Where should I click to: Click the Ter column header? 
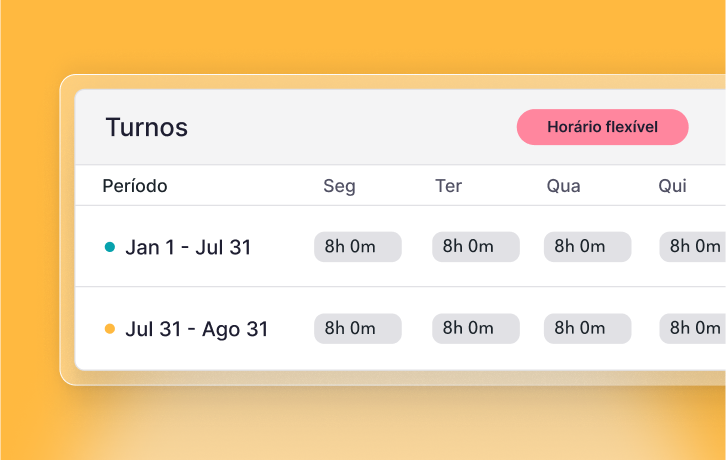(448, 186)
